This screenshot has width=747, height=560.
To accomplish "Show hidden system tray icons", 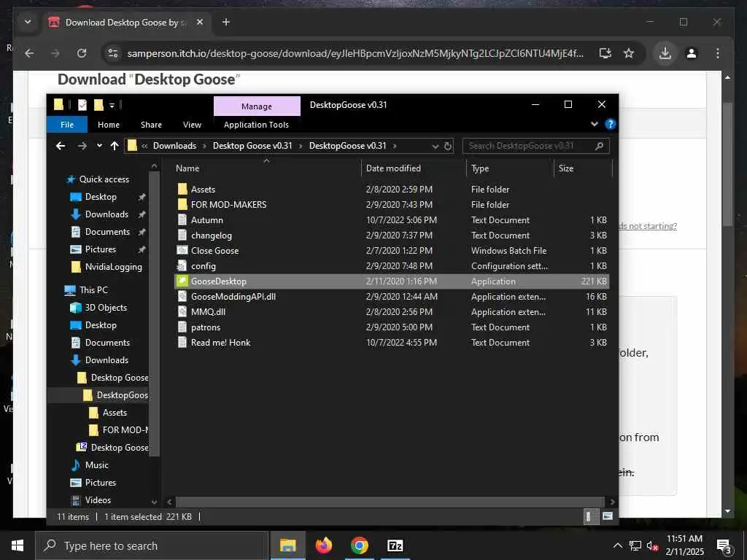I will coord(617,545).
